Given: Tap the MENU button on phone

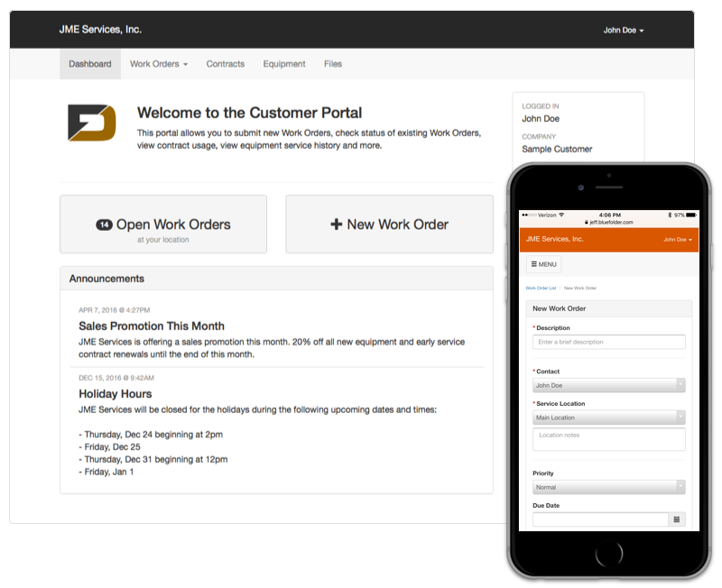Looking at the screenshot, I should 544,264.
